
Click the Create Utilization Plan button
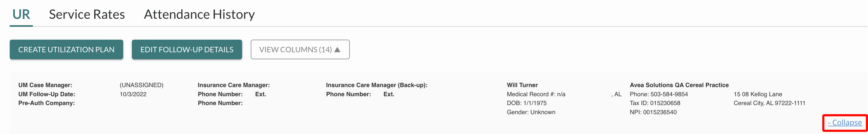(x=66, y=50)
